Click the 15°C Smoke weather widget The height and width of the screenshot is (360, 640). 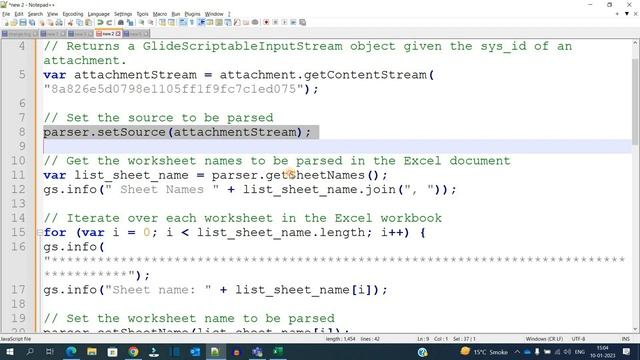point(484,351)
